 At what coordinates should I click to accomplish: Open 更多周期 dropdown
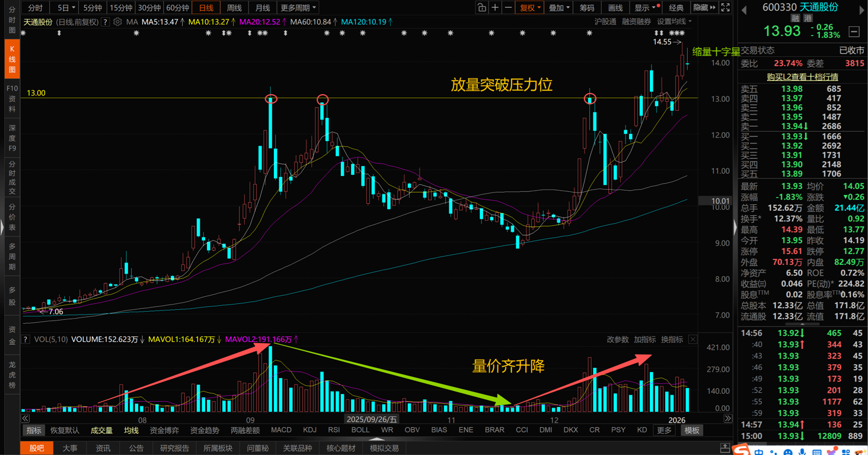pyautogui.click(x=298, y=8)
